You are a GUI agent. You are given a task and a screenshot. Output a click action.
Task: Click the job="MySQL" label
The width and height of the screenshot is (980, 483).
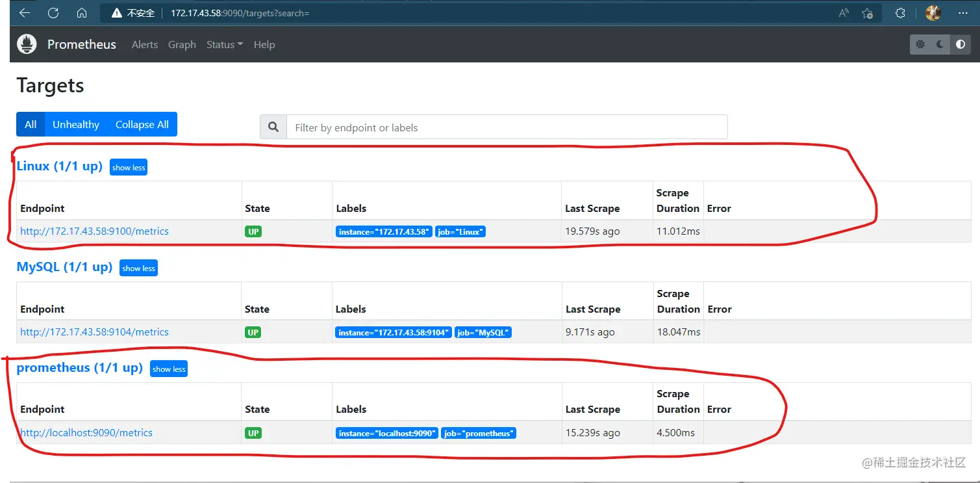[483, 332]
